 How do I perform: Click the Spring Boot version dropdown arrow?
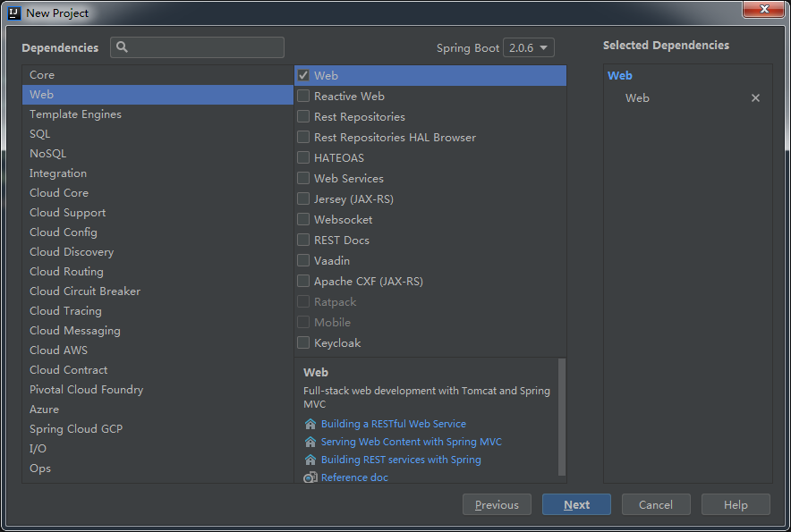click(543, 47)
